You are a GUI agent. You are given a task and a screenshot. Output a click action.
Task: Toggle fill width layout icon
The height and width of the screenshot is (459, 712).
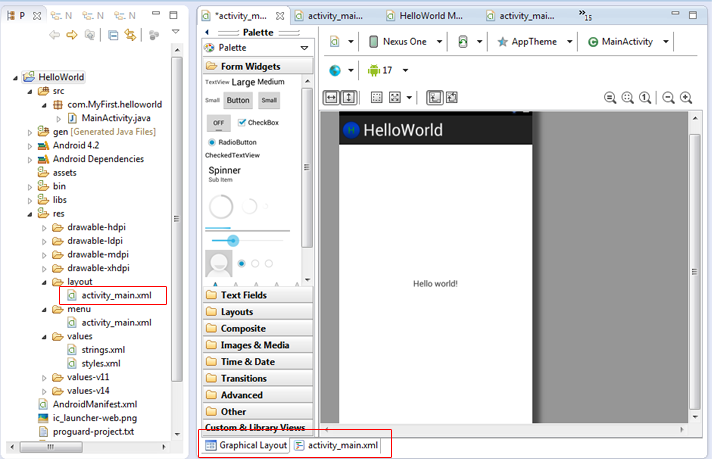(x=331, y=97)
